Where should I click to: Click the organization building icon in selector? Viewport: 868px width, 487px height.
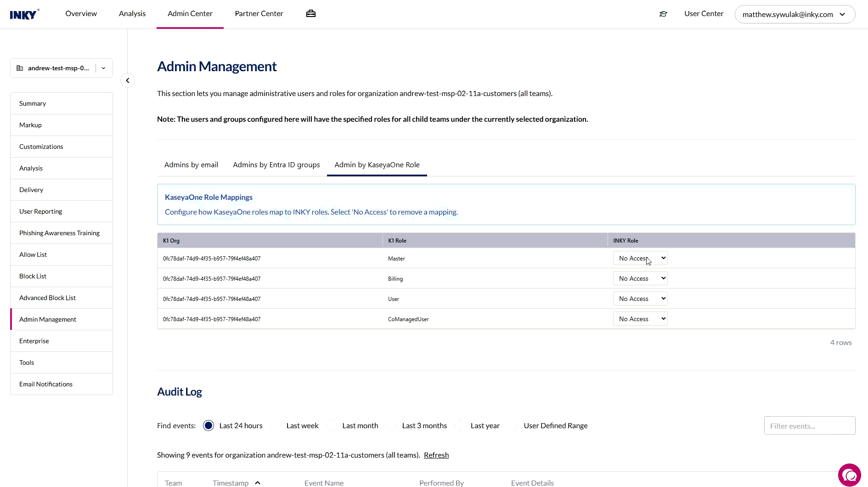point(20,68)
